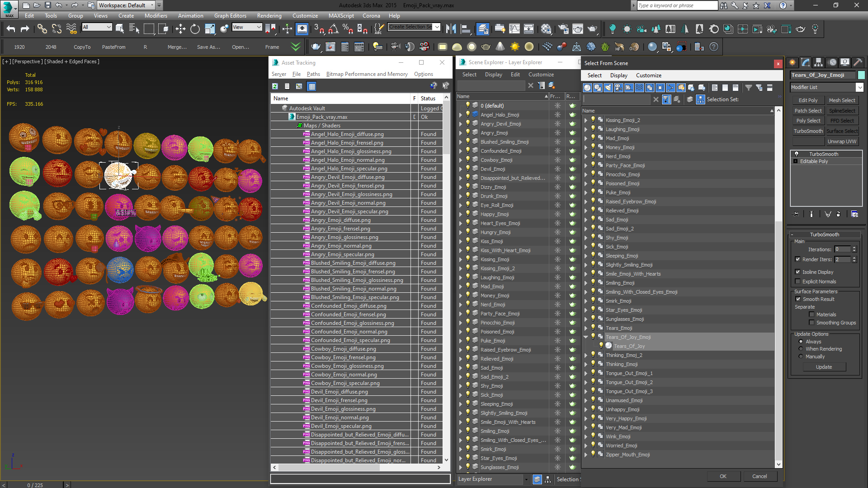
Task: Click Display Lights filter in Select From Scene
Action: (608, 88)
